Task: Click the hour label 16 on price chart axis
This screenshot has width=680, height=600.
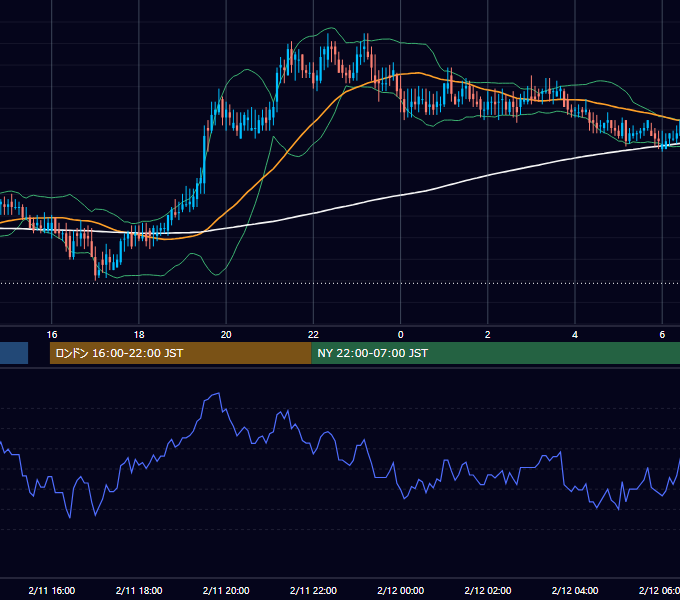Action: (52, 335)
